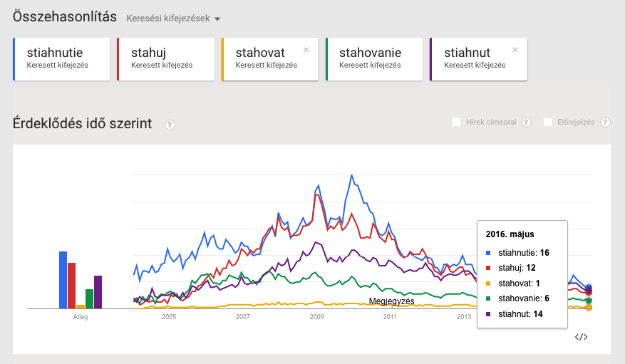Click help icon next to Előrejelzés
The image size is (625, 364).
point(605,123)
